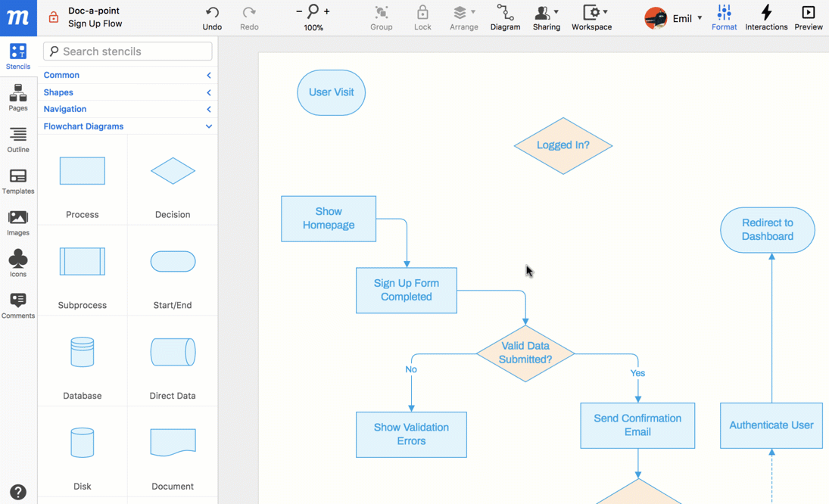Open the Comments sidebar panel

click(18, 305)
